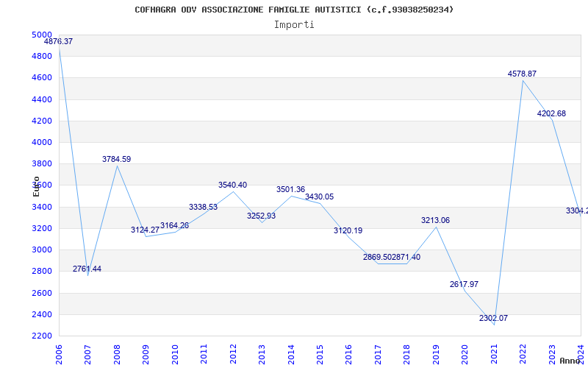Click x-axis year 2018
The image size is (588, 368).
[407, 354]
